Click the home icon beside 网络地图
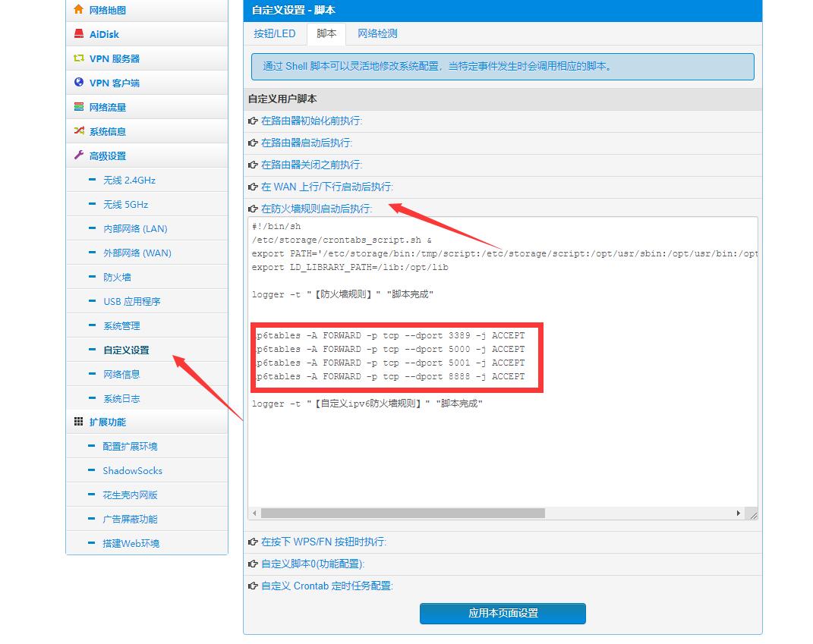This screenshot has height=644, width=813. point(79,10)
